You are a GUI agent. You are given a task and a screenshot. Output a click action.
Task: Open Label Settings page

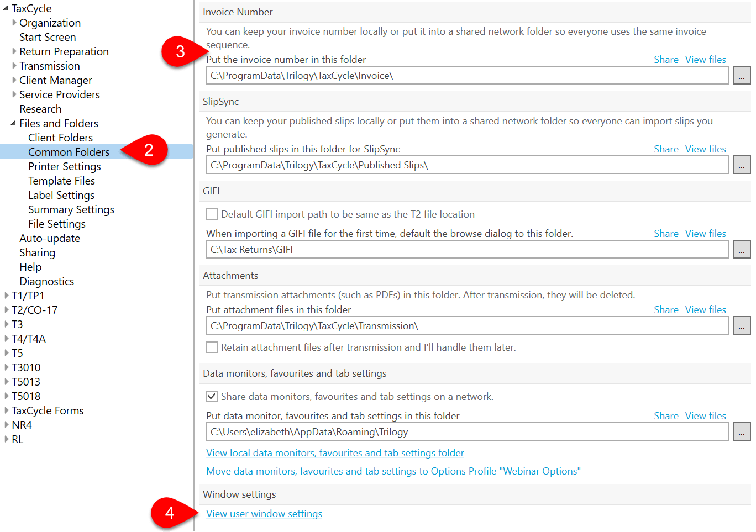point(61,195)
